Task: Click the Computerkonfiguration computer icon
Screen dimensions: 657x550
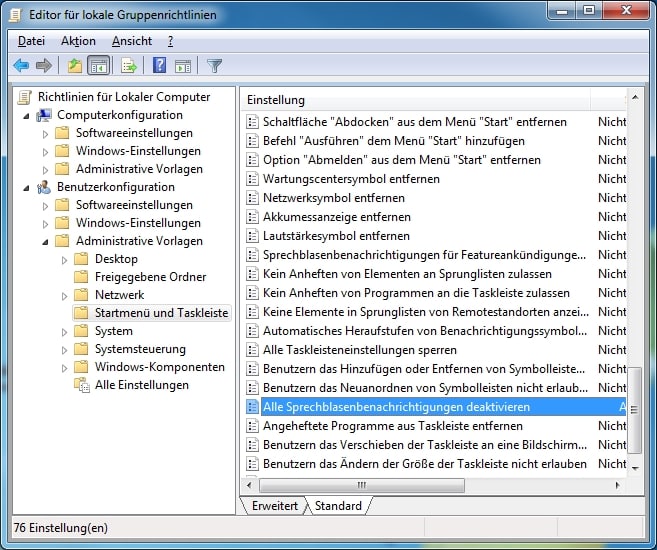Action: coord(44,115)
